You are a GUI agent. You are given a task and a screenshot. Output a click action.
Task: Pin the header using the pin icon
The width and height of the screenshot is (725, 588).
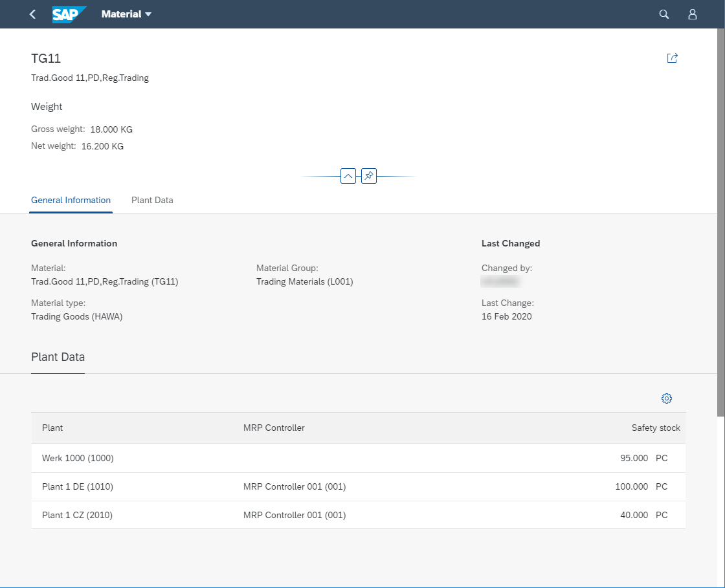click(368, 175)
